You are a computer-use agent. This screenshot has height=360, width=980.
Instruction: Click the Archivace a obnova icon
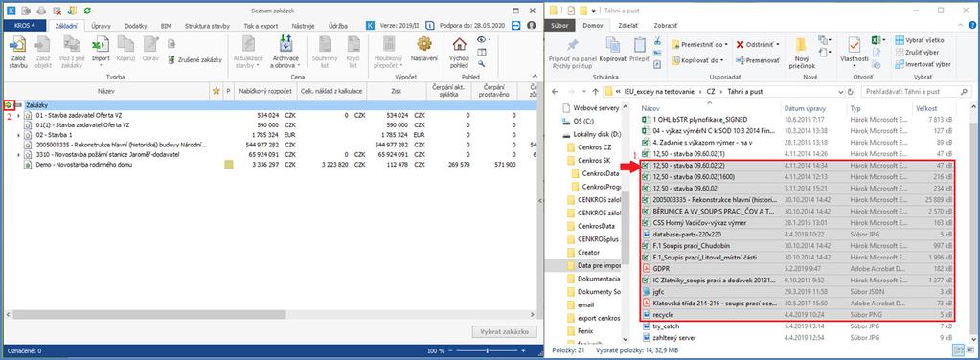(x=285, y=44)
